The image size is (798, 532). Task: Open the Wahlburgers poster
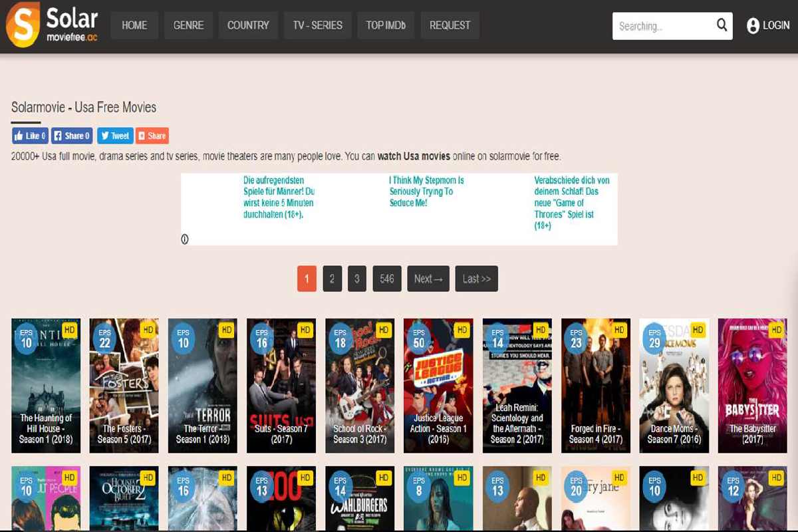(x=360, y=497)
